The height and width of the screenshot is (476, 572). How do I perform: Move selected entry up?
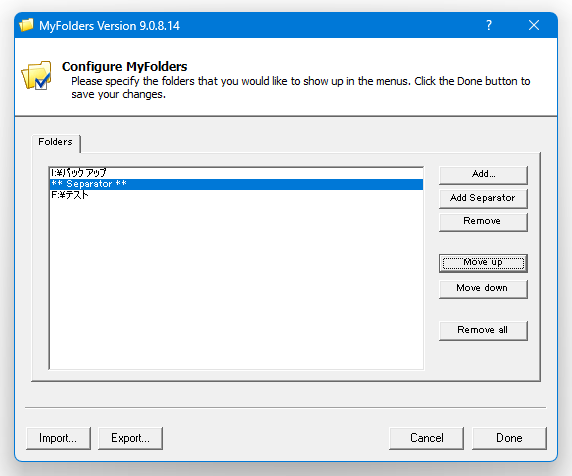click(x=483, y=263)
